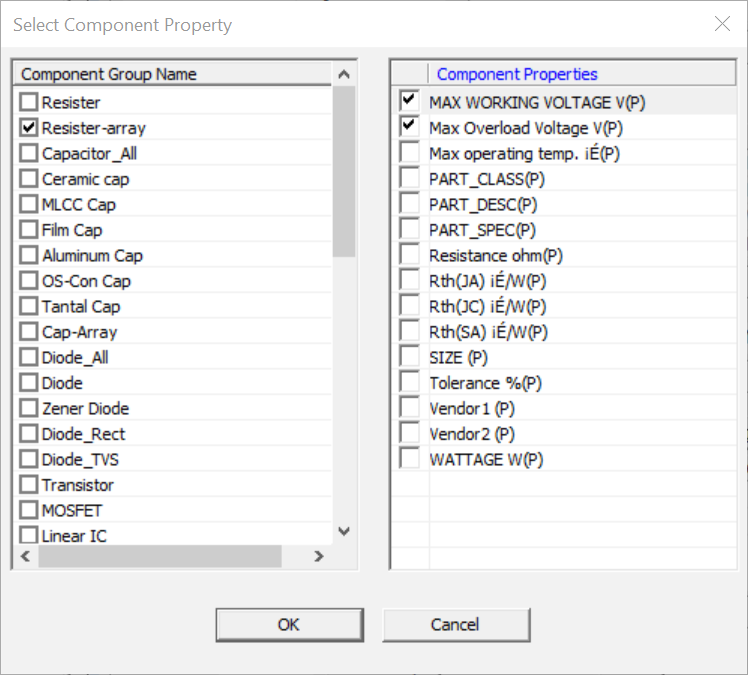Tick the Zener Diode checkbox
The height and width of the screenshot is (675, 748).
pyautogui.click(x=29, y=408)
